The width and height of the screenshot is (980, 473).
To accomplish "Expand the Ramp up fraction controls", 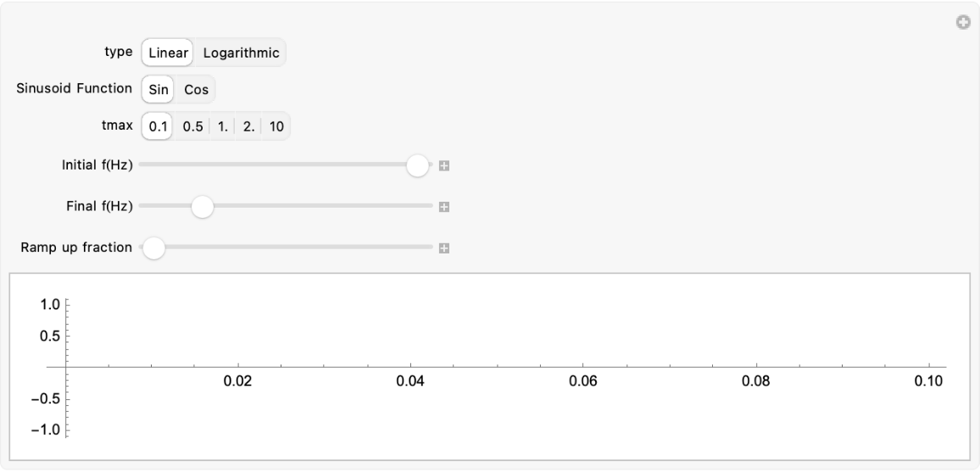I will pyautogui.click(x=443, y=248).
